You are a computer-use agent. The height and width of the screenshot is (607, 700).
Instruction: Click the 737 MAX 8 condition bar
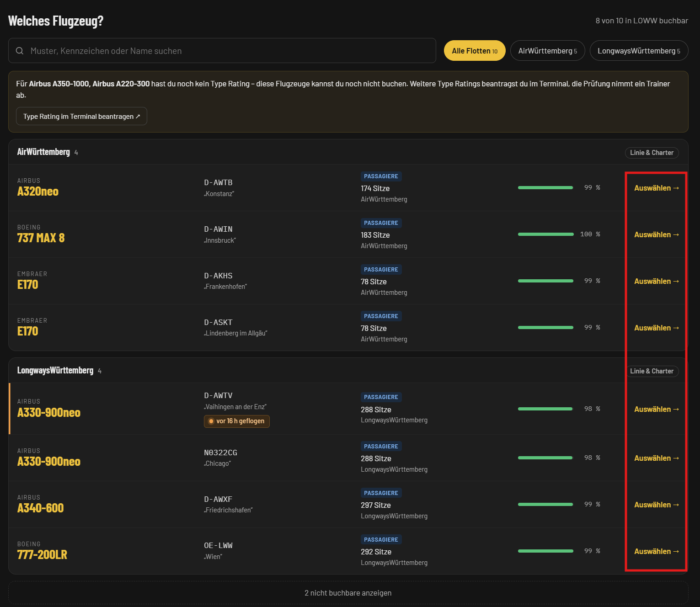click(x=545, y=234)
